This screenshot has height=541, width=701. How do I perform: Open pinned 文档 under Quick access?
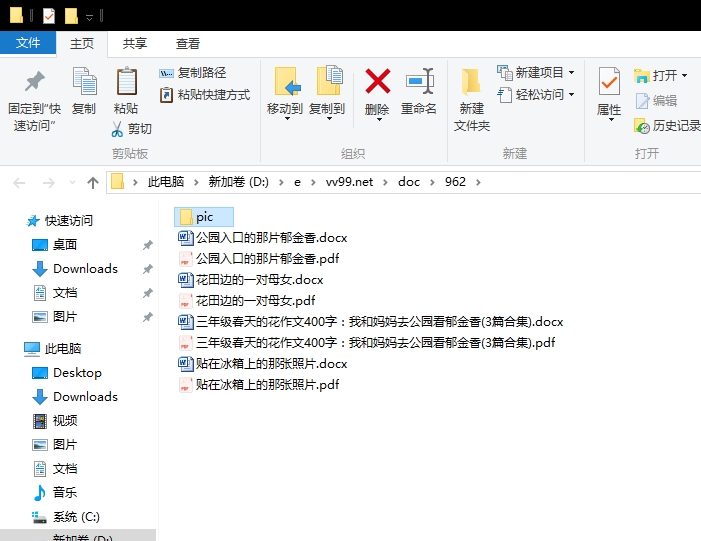[x=55, y=293]
